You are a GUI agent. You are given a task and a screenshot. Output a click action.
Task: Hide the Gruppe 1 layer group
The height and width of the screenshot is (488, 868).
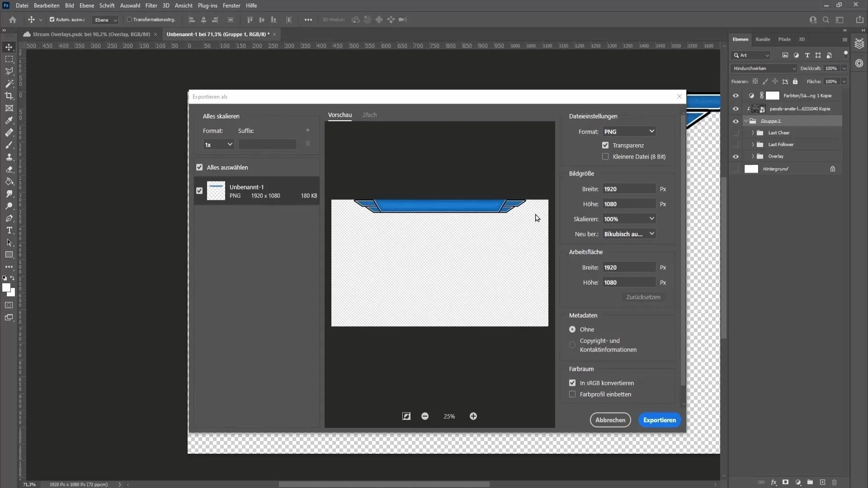click(x=736, y=121)
